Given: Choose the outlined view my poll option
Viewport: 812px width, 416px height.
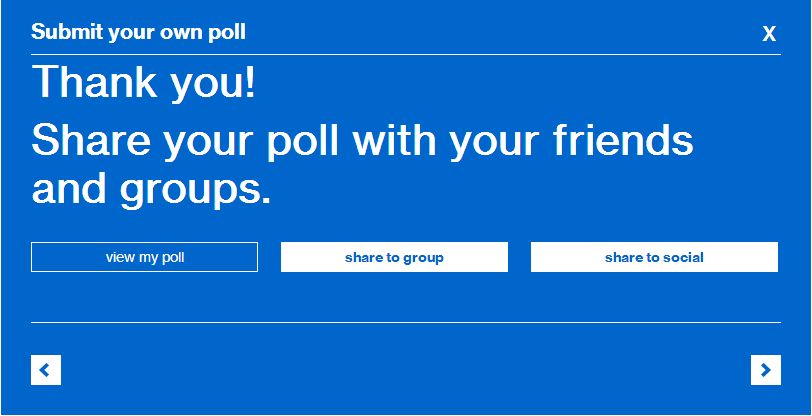Looking at the screenshot, I should coord(144,257).
